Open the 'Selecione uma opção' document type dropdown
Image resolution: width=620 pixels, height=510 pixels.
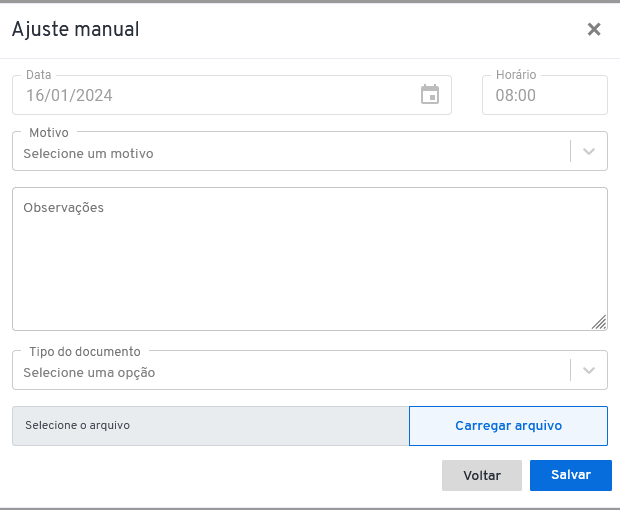[310, 370]
